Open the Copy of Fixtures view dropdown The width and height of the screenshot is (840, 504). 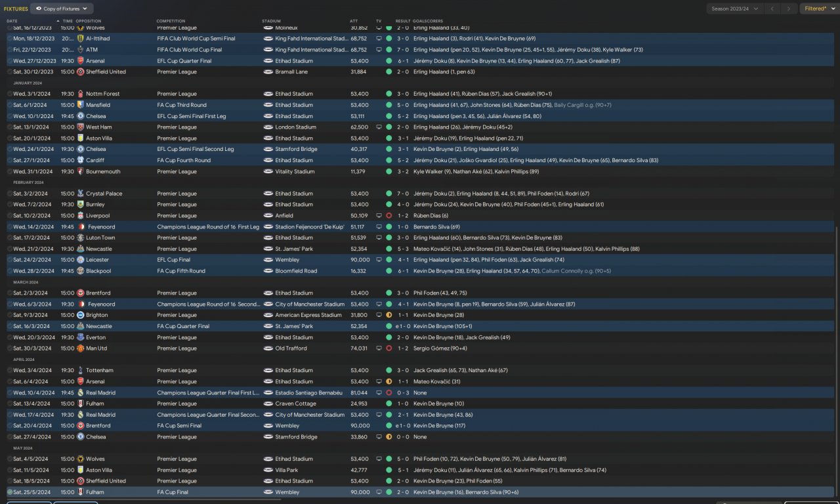click(62, 9)
